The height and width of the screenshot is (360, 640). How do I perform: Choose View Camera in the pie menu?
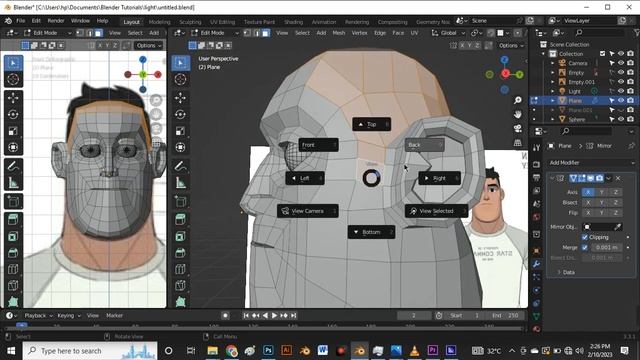pyautogui.click(x=308, y=211)
